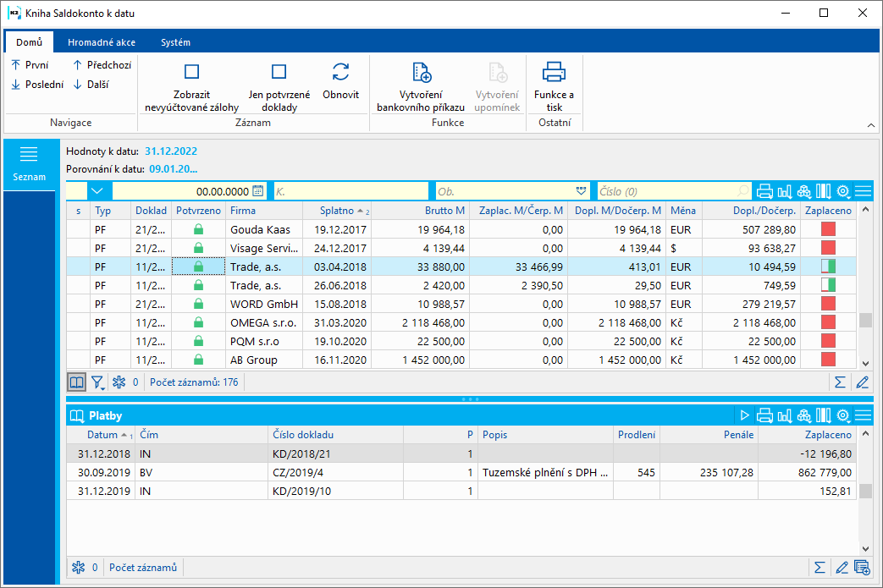Switch to the Hromadné akce tab
Viewport: 883px width, 588px height.
click(102, 42)
